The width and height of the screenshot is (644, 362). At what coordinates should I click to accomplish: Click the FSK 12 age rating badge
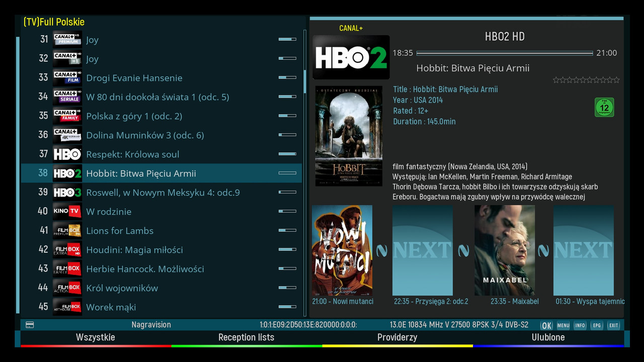pos(604,107)
